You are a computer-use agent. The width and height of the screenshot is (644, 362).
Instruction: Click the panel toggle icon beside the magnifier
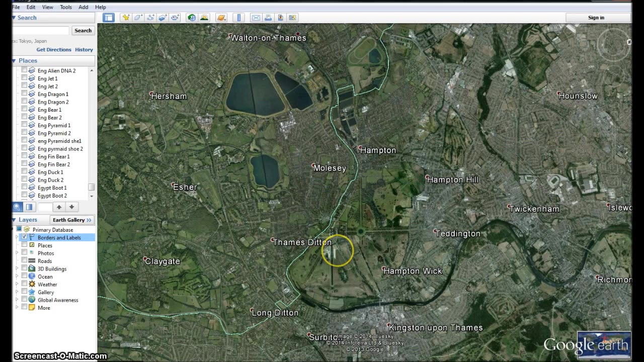29,207
